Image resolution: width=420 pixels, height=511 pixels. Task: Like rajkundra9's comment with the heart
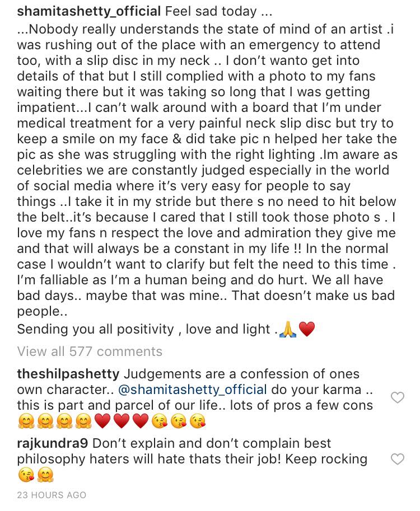click(x=397, y=460)
